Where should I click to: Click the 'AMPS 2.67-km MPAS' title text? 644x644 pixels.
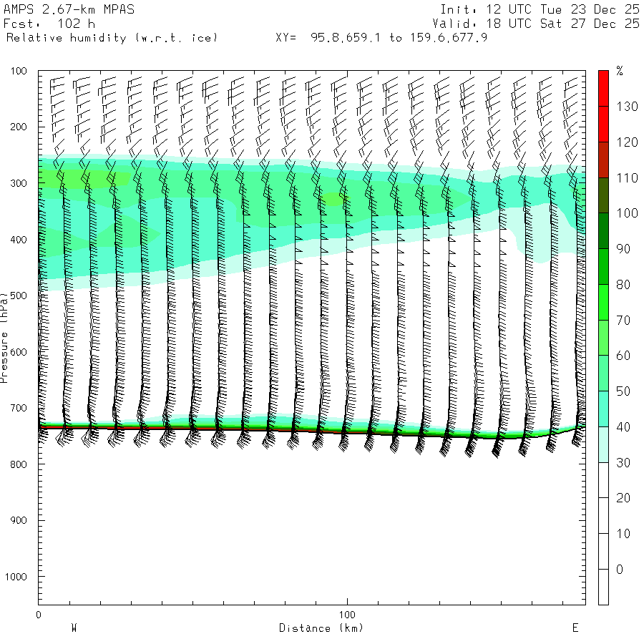point(69,10)
